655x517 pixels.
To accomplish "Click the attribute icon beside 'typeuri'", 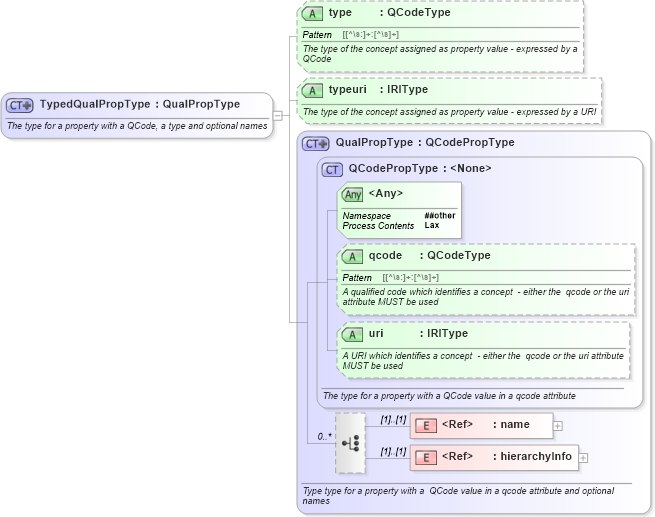I will point(312,90).
